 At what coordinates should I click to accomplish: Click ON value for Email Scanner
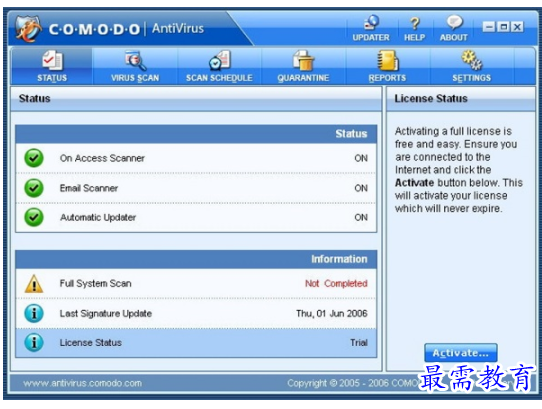361,188
